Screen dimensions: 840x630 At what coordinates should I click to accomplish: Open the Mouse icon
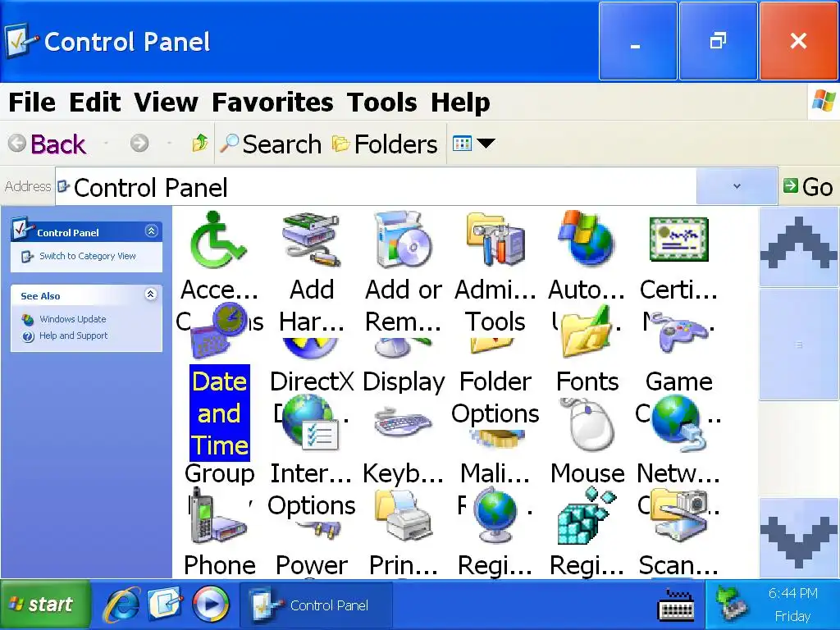tap(587, 424)
